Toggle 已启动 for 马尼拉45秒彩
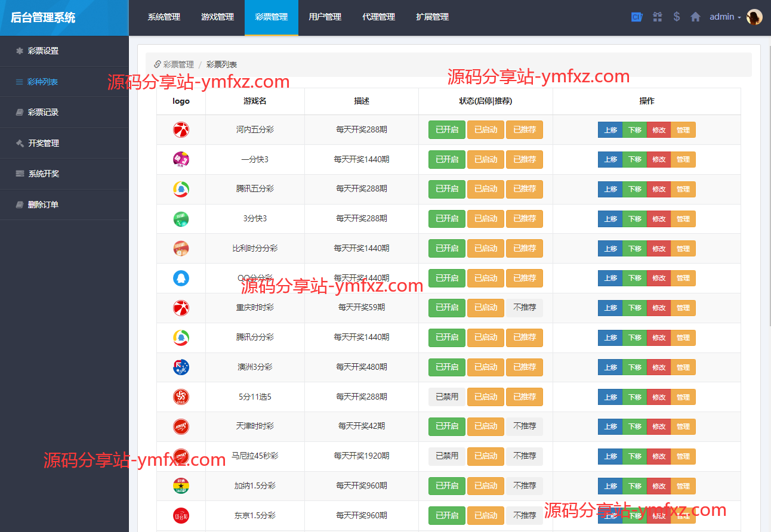This screenshot has height=532, width=771. [x=486, y=456]
